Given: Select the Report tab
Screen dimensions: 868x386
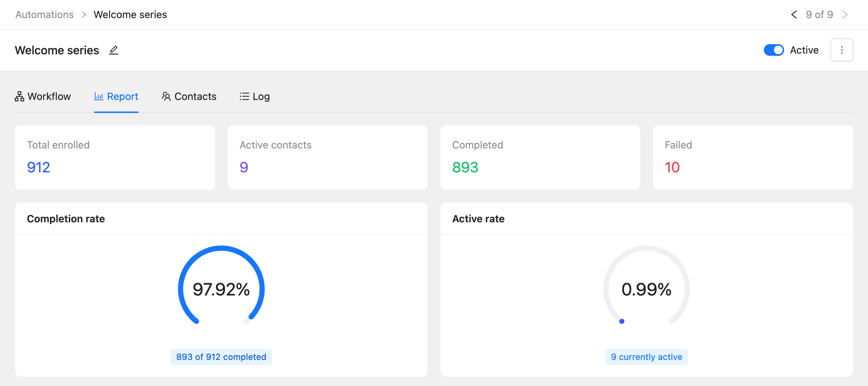Looking at the screenshot, I should coord(116,96).
